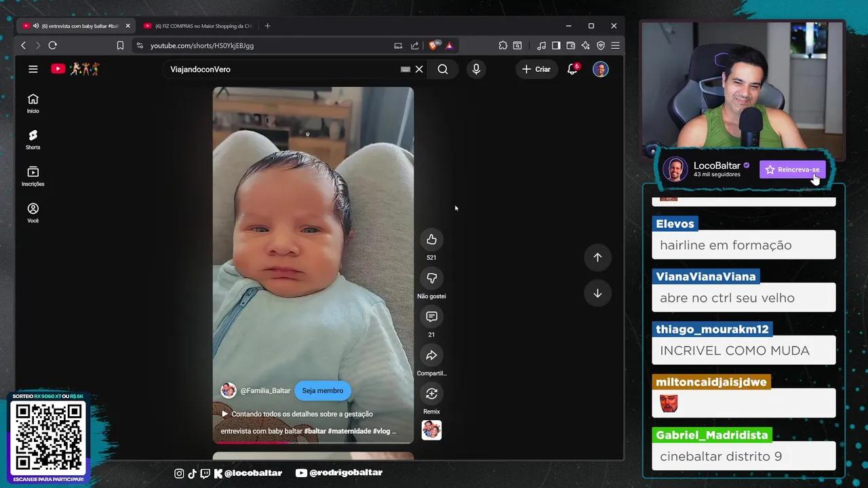This screenshot has height=488, width=868.
Task: Clear the search text with X
Action: pos(419,69)
